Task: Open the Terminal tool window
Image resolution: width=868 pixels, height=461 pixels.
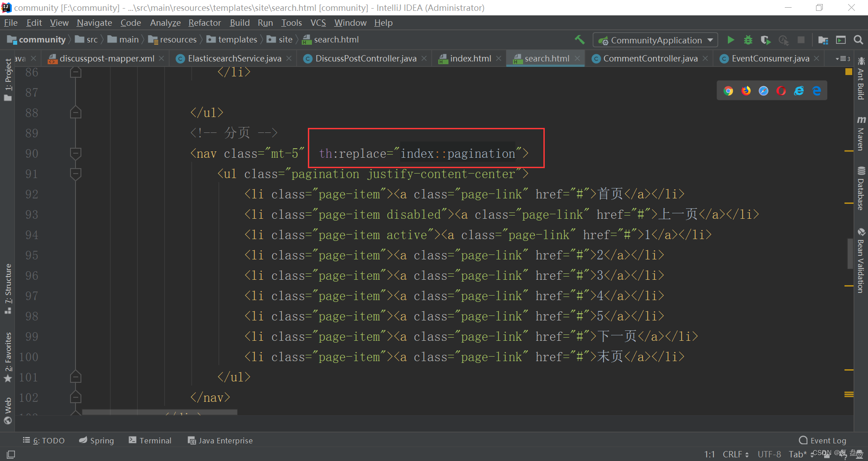Action: tap(150, 440)
